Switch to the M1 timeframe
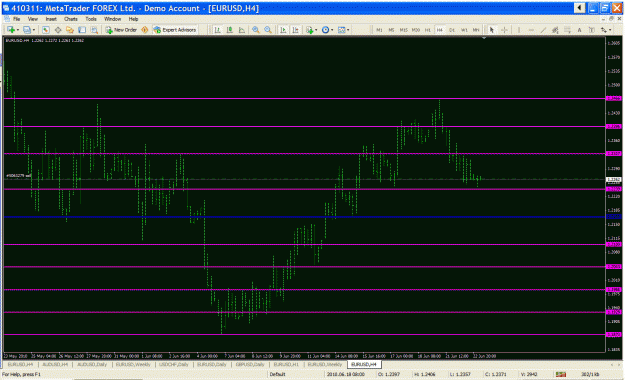 point(379,30)
